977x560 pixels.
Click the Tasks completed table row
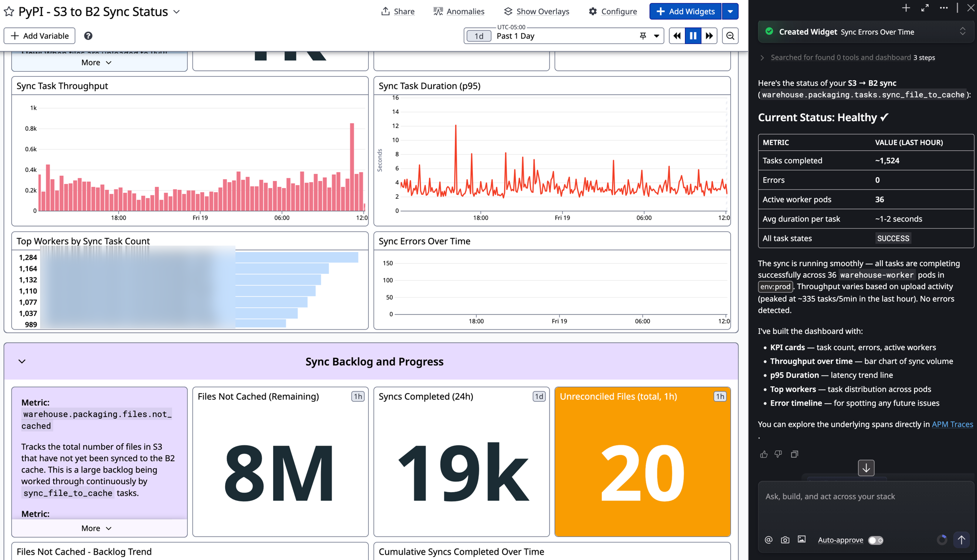click(866, 161)
